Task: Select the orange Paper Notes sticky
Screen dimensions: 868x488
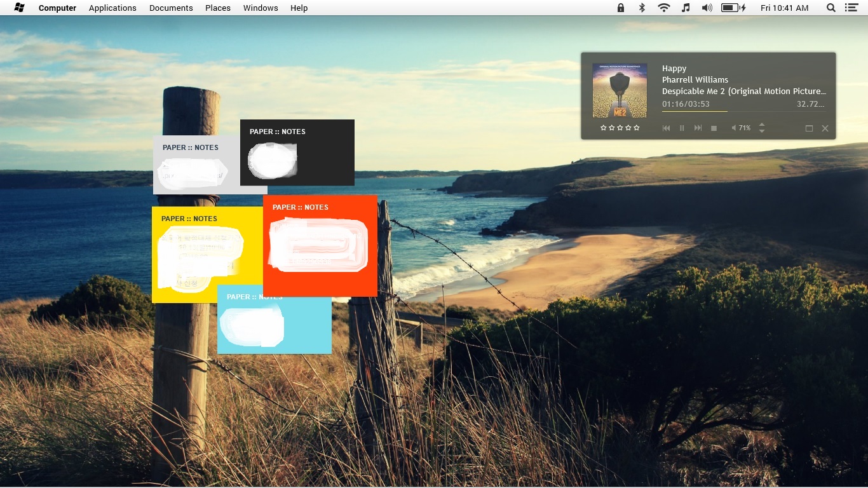Action: [320, 245]
